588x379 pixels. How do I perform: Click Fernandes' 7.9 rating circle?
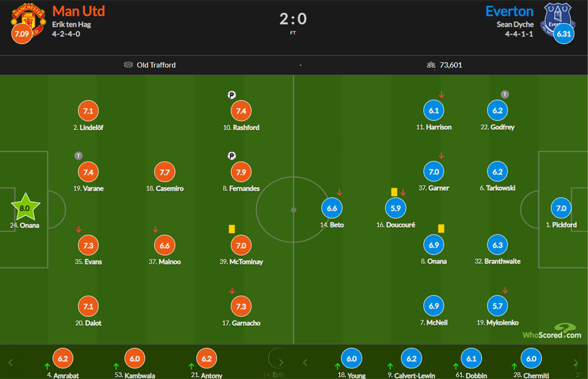point(241,172)
